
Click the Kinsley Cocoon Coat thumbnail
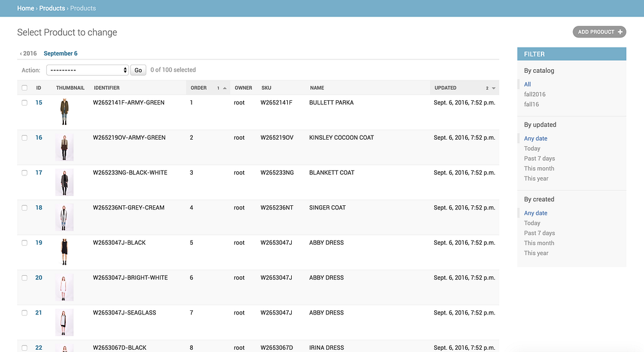pos(64,147)
